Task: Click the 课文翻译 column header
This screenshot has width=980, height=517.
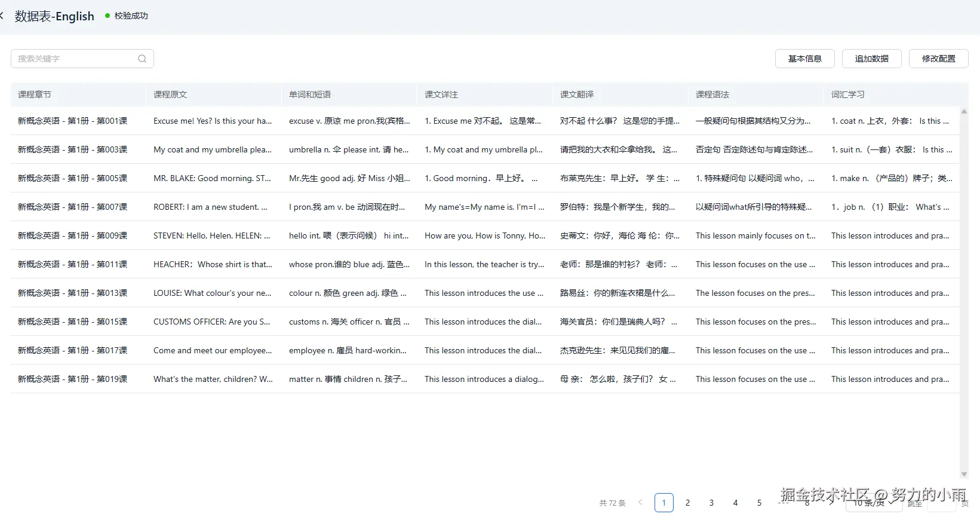Action: tap(620, 94)
